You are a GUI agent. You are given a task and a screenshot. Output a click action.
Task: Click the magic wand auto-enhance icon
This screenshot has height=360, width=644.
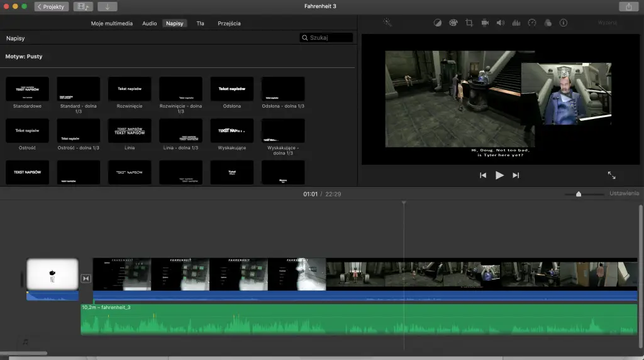(387, 23)
